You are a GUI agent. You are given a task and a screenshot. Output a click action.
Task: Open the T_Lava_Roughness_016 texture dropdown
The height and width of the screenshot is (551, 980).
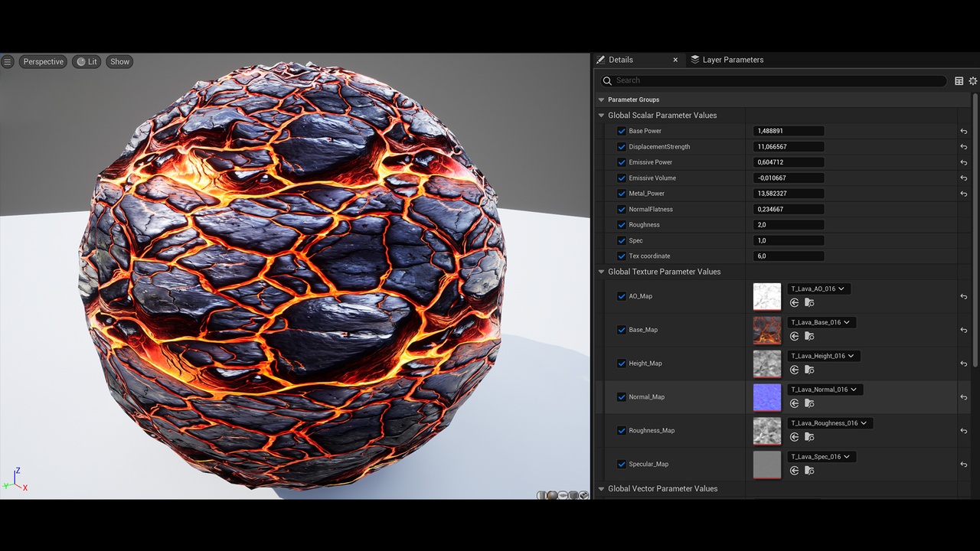click(830, 423)
